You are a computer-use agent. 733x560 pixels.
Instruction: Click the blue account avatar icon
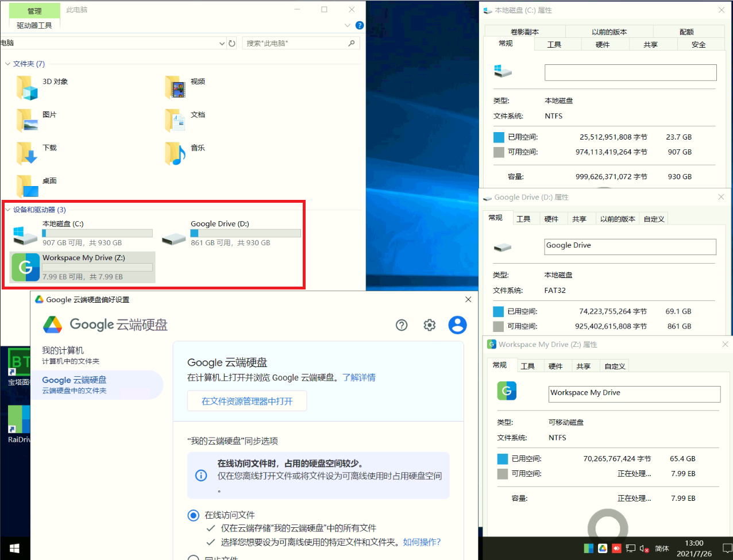(x=458, y=325)
